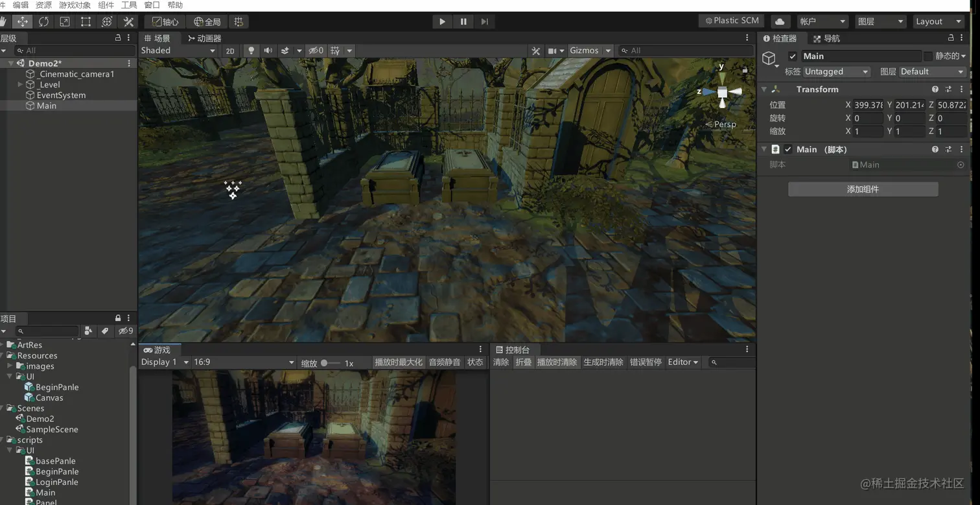Toggle scene effects icon
Image resolution: width=980 pixels, height=505 pixels.
pyautogui.click(x=285, y=51)
